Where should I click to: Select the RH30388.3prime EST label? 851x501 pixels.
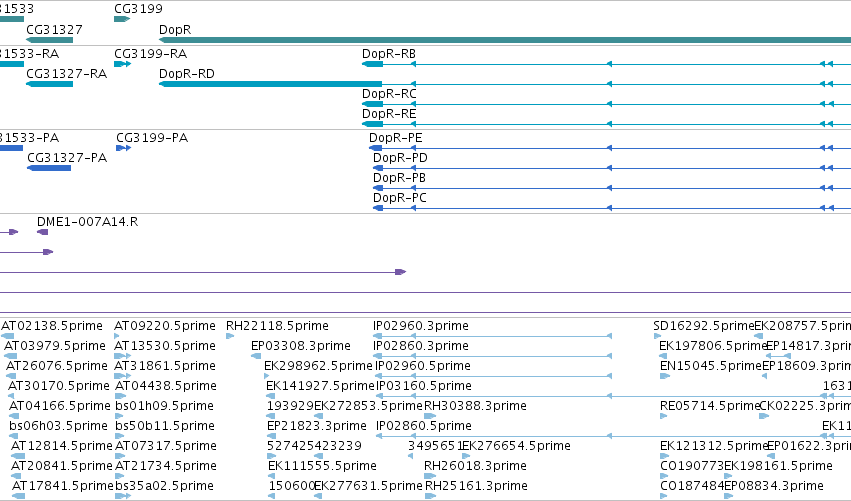point(475,406)
